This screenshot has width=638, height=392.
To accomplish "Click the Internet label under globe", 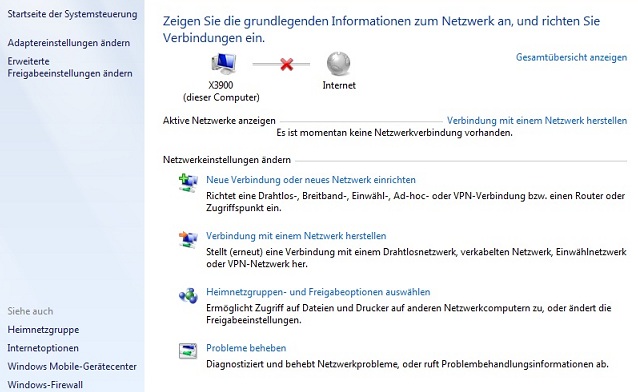I will click(x=339, y=85).
